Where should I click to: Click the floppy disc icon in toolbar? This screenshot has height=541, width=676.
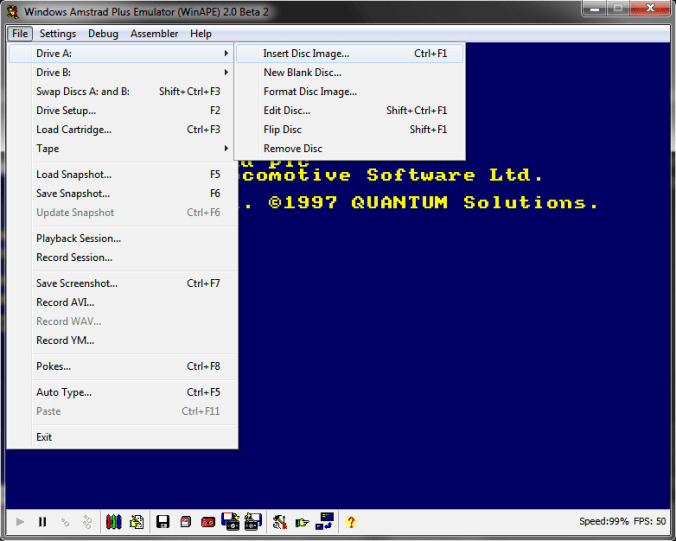(162, 522)
